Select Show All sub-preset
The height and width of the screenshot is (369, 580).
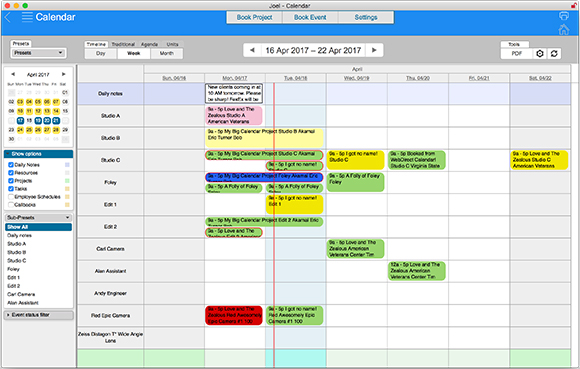pyautogui.click(x=38, y=227)
